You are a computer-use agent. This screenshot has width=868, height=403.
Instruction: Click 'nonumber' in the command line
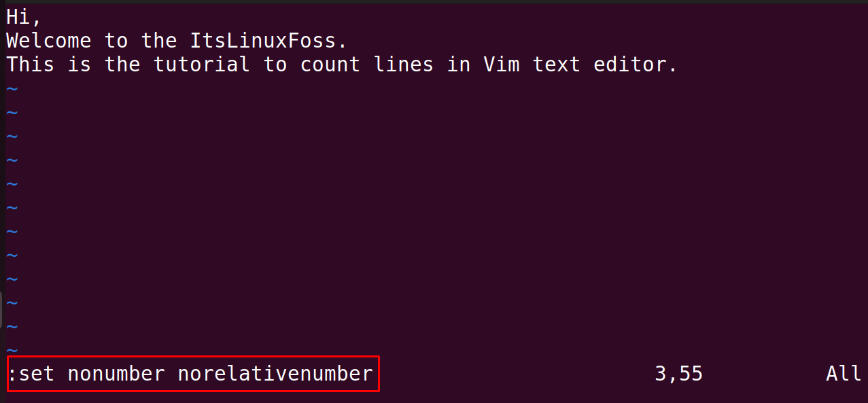116,374
